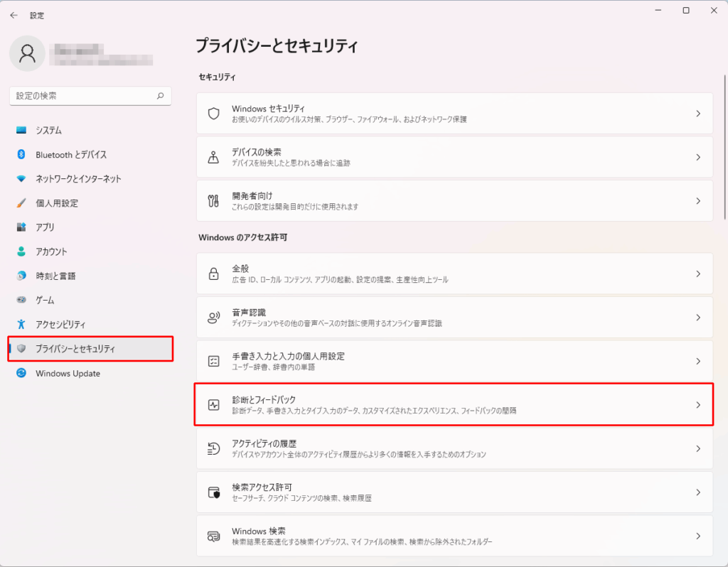Open 開発者向け settings
The image size is (728, 567).
point(454,201)
